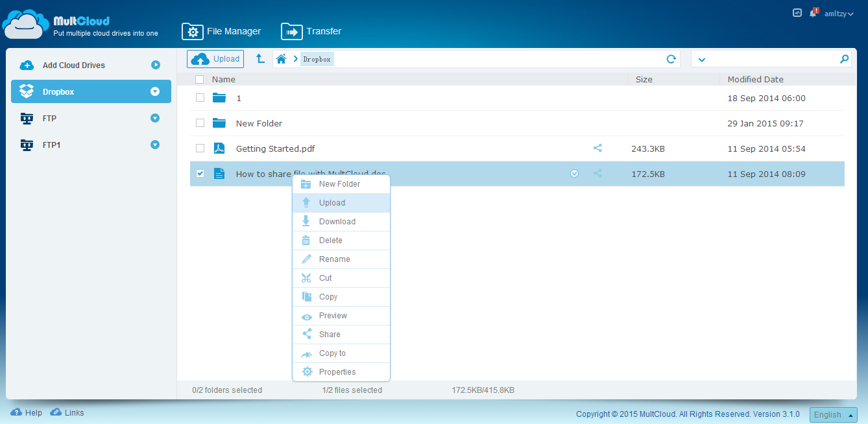The image size is (868, 424).
Task: Click folder icon of folder 1
Action: pyautogui.click(x=219, y=98)
